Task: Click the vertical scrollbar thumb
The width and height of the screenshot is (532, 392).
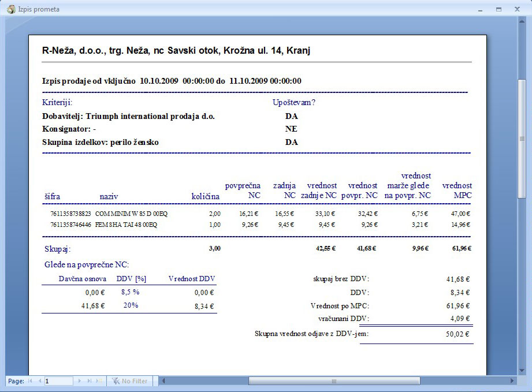Action: point(522,139)
